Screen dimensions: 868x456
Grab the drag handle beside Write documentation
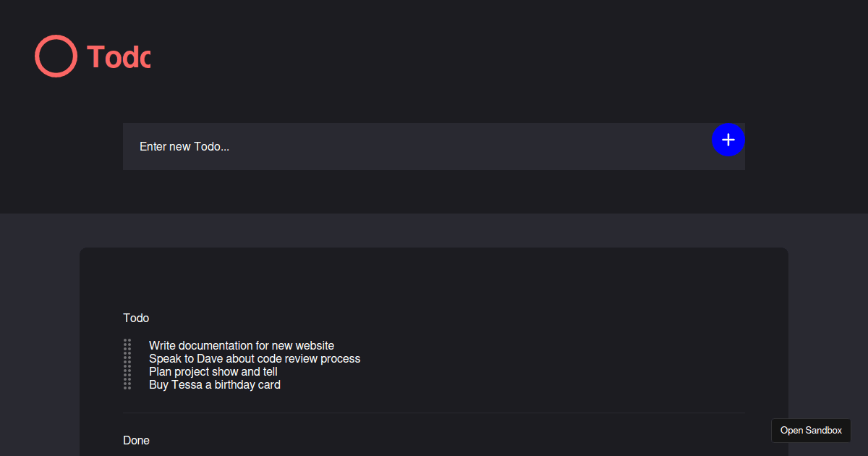tap(127, 345)
